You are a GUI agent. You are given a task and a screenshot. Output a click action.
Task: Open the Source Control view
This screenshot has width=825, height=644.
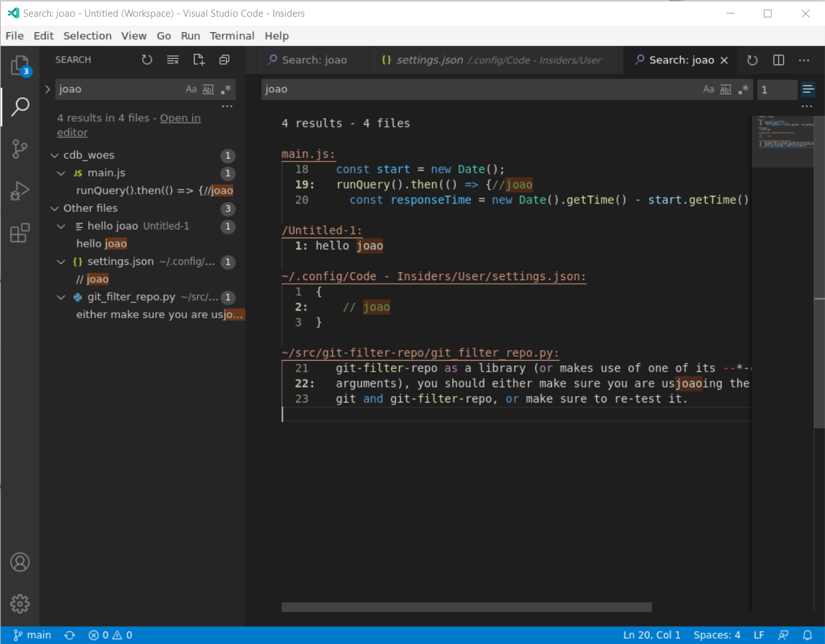[x=20, y=149]
